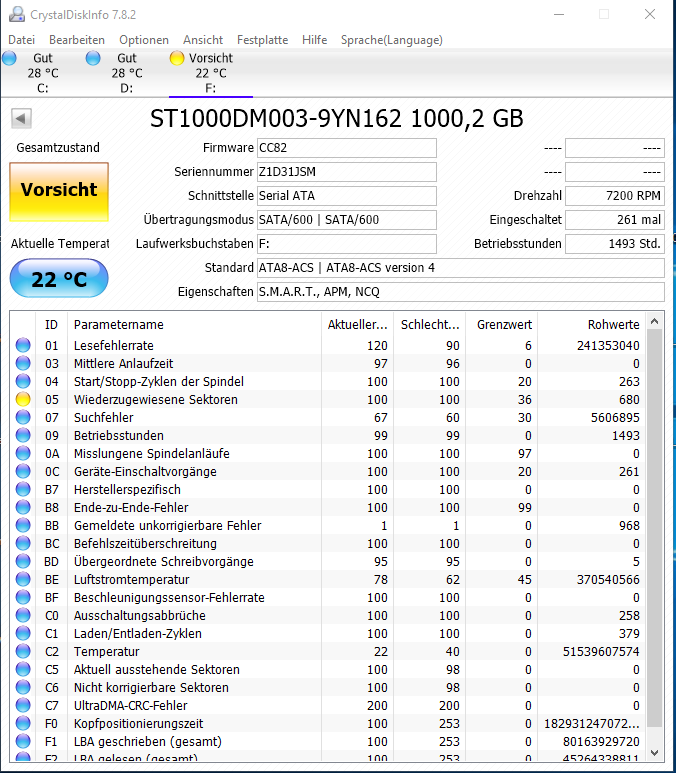The height and width of the screenshot is (773, 676).
Task: Select the Beschleunigungssensor-Fehlerrate row text
Action: [x=169, y=597]
